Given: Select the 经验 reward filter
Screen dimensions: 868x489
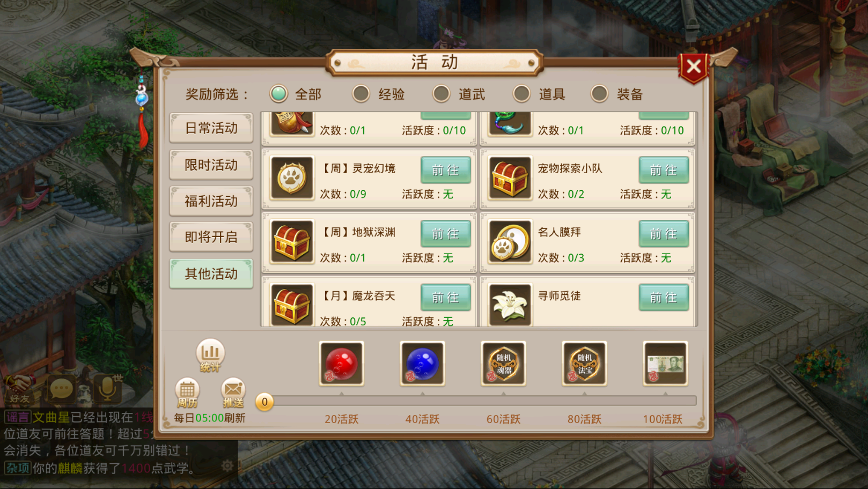Looking at the screenshot, I should (379, 94).
